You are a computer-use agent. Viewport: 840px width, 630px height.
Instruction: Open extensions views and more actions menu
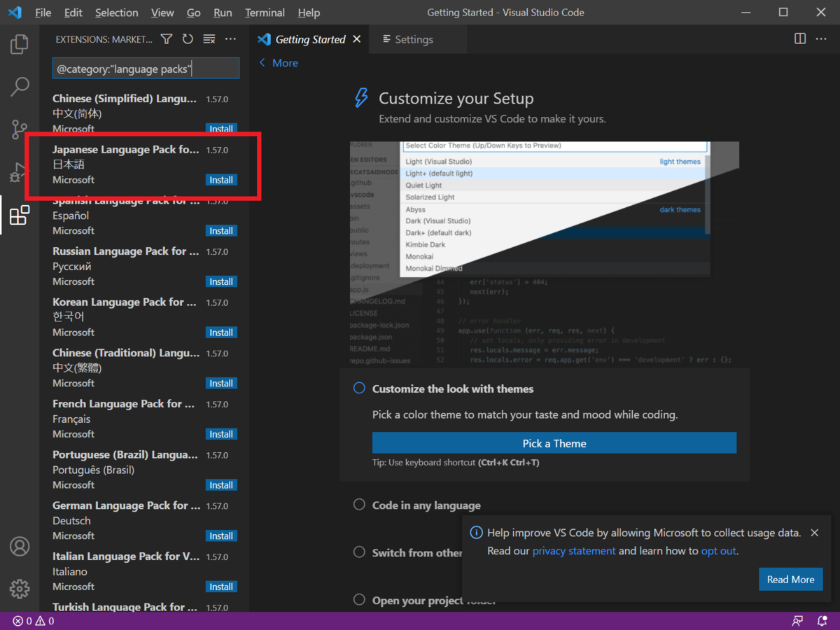[230, 39]
